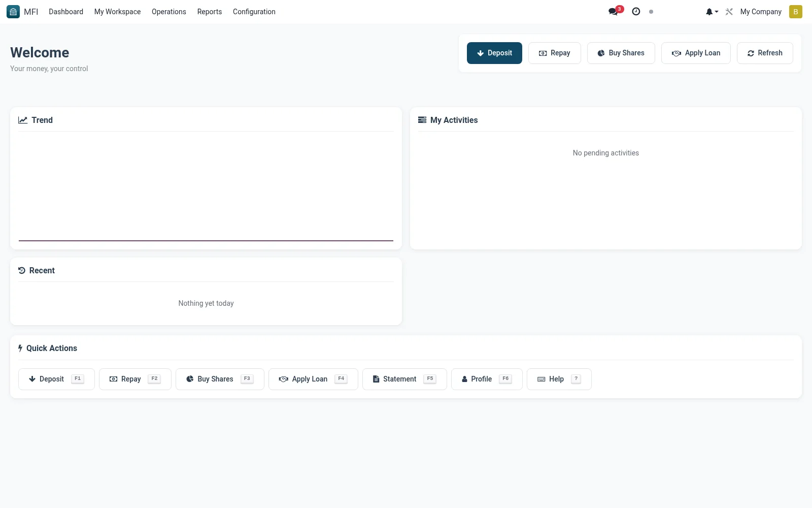
Task: Click the top Repay button
Action: point(554,53)
